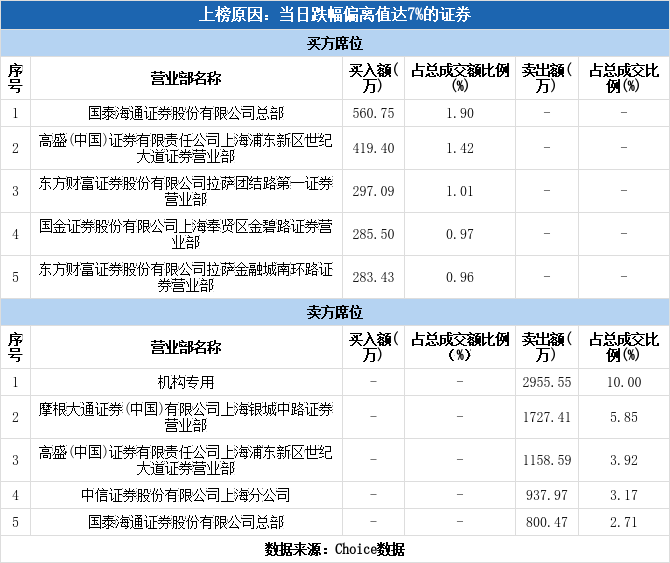
Task: Click 东方财富证券 拉萨金融城南环路证券营业部
Action: point(186,277)
